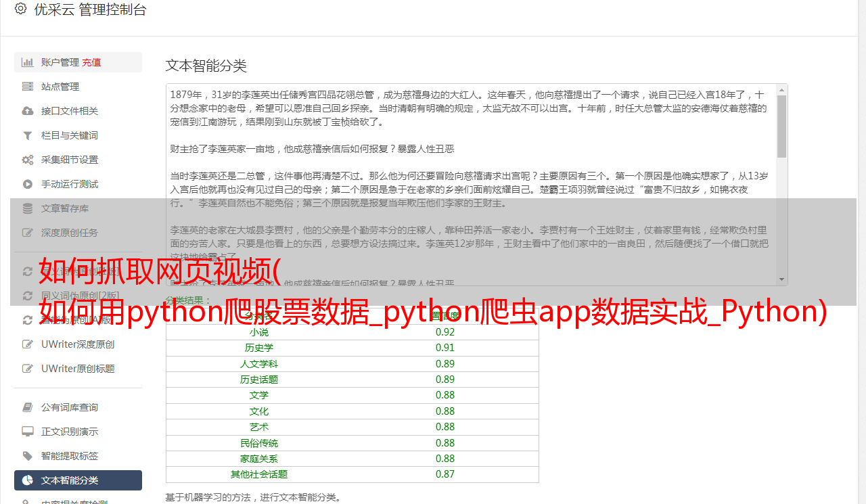Click the text area's scroll up arrow

[782, 89]
